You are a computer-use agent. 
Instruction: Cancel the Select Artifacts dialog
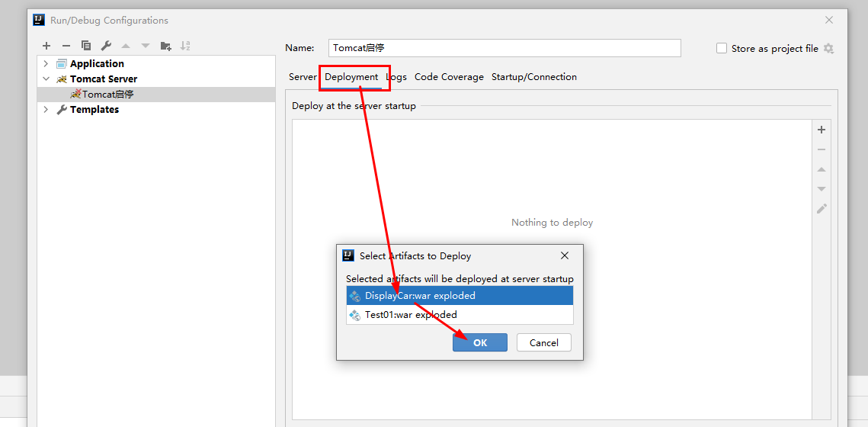543,343
